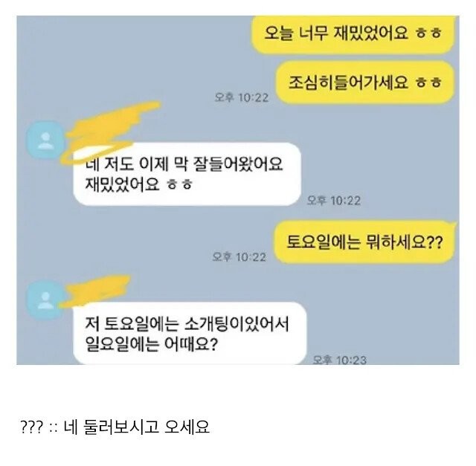
Task: Select the yellow bubble '토요일에는 뭐하세요??'
Action: [364, 242]
